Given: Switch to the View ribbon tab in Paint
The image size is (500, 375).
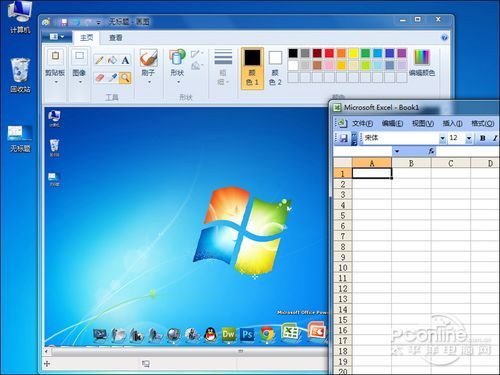Looking at the screenshot, I should click(116, 38).
